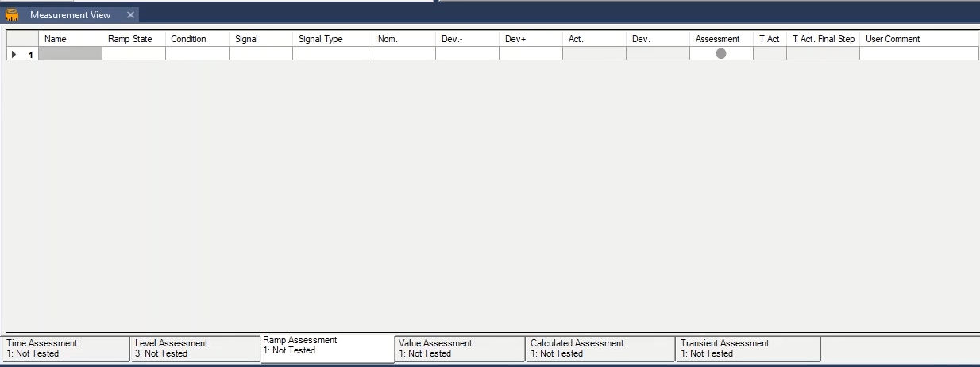Open the Level Assessment tab
This screenshot has height=367, width=980.
click(x=195, y=348)
